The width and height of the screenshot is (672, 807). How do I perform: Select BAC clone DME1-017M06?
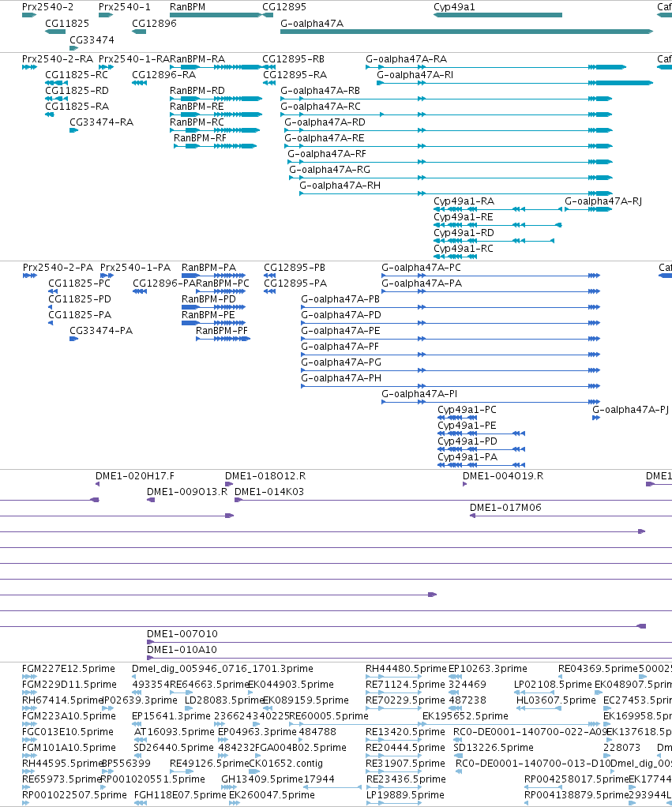point(505,508)
